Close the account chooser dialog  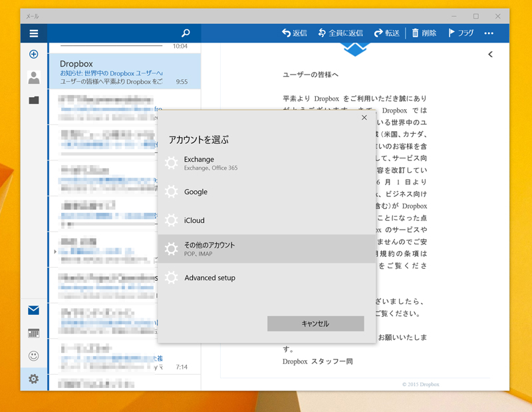click(364, 118)
